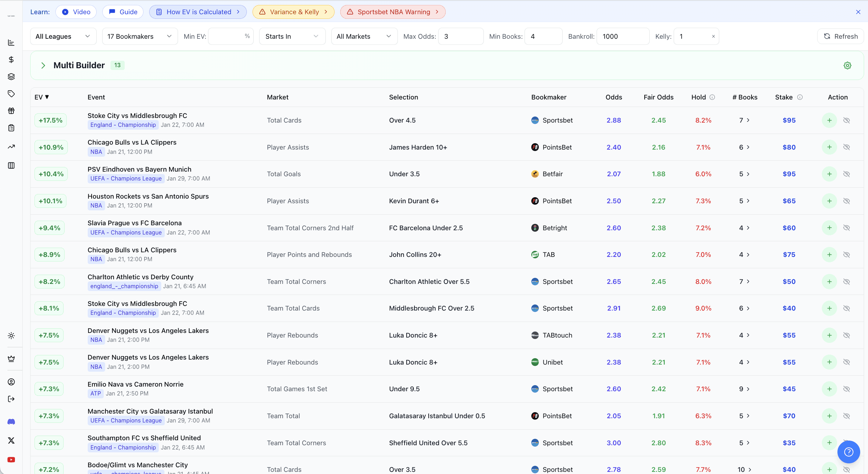Viewport: 868px width, 474px height.
Task: Hide the PSV Eindhoven Under 3.5 row
Action: (847, 174)
